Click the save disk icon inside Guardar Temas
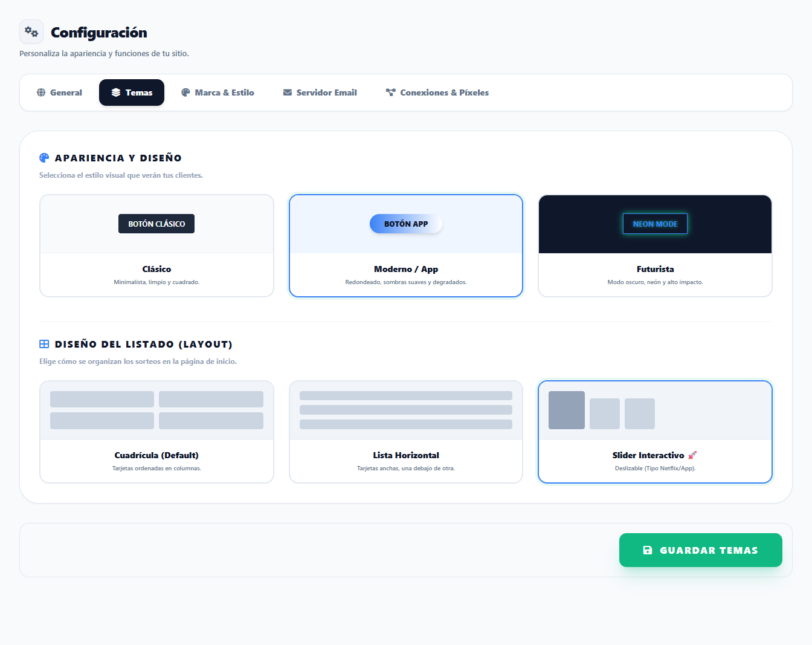The image size is (812, 645). (x=648, y=550)
